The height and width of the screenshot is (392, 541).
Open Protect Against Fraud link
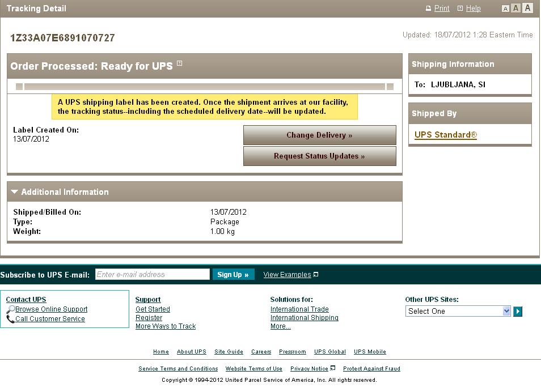click(371, 368)
